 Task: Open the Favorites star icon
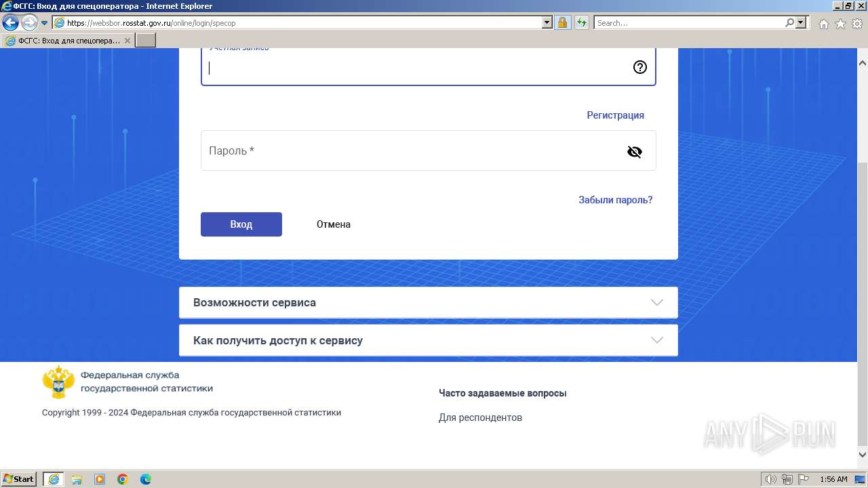click(x=840, y=24)
